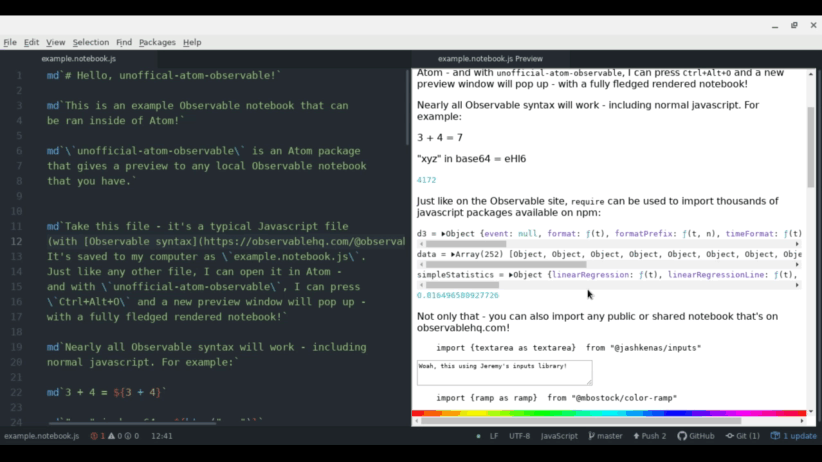Click the JavaScript grammar selector
This screenshot has width=822, height=462.
[x=559, y=436]
